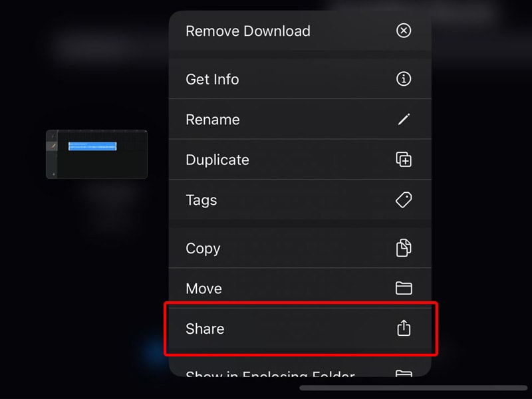Select Remove Download menu entry text

pos(248,31)
